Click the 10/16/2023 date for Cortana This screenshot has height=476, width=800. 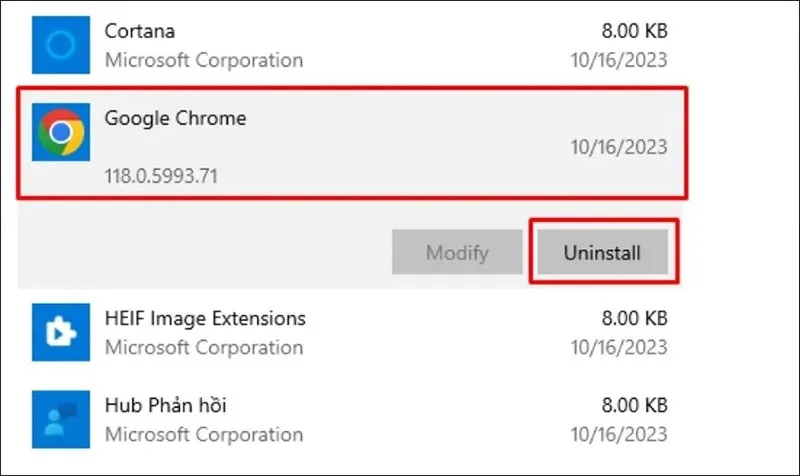pyautogui.click(x=619, y=60)
